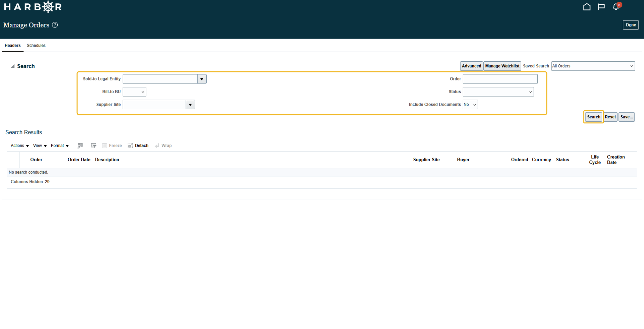The image size is (644, 329).
Task: Switch to the Schedules tab
Action: (x=36, y=46)
